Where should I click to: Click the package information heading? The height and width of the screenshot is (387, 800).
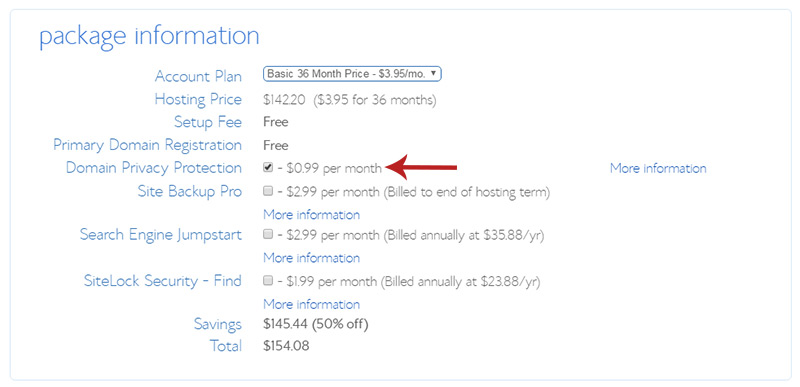point(149,37)
